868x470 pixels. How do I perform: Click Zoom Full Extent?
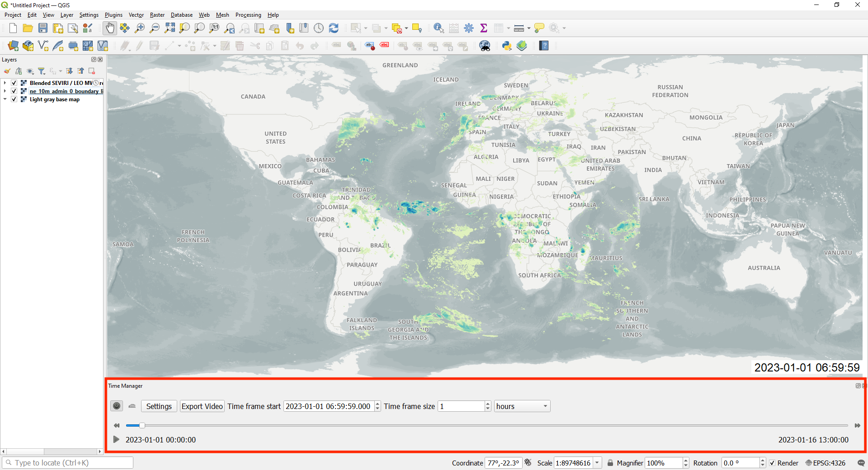pos(170,28)
